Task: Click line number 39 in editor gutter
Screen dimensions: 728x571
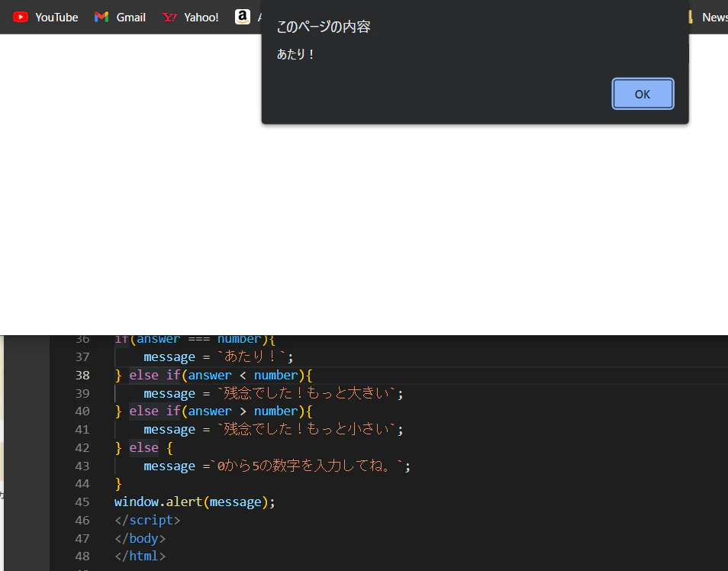Action: tap(82, 393)
